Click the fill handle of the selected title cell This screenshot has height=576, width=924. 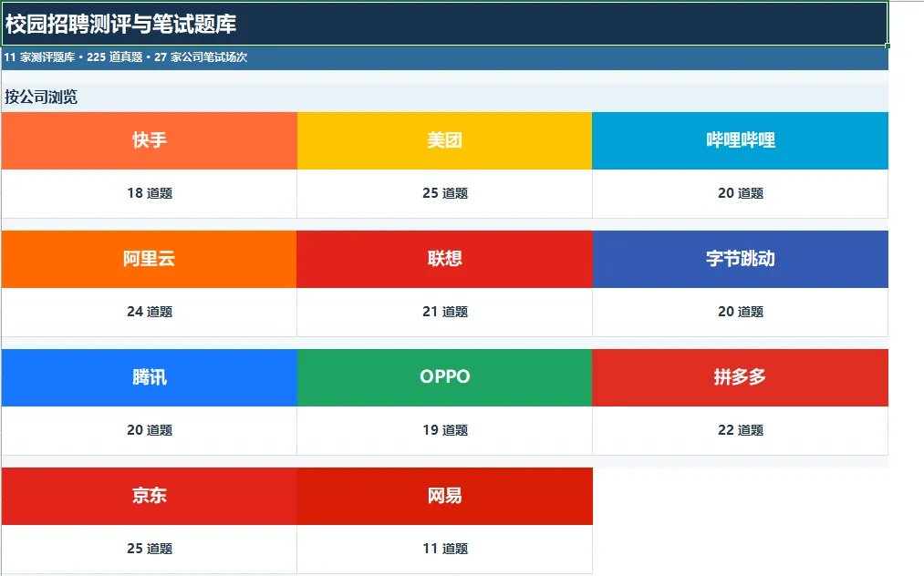point(888,46)
